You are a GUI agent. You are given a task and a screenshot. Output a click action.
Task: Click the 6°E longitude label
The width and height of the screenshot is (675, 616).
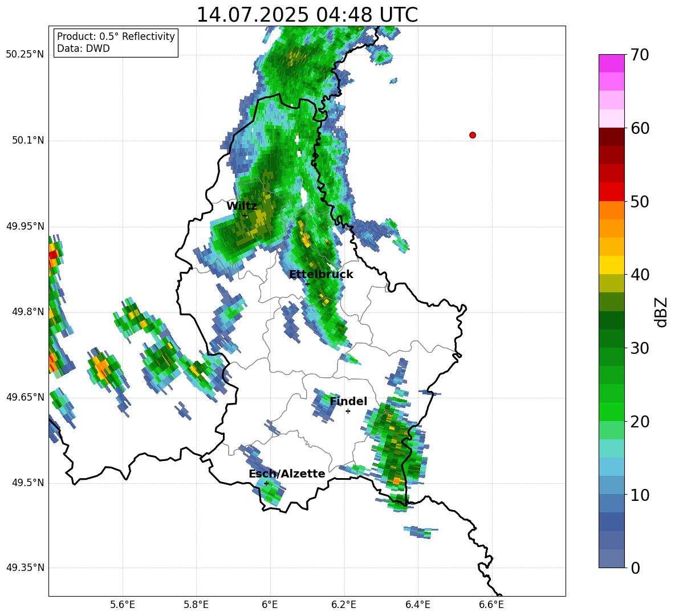270,605
